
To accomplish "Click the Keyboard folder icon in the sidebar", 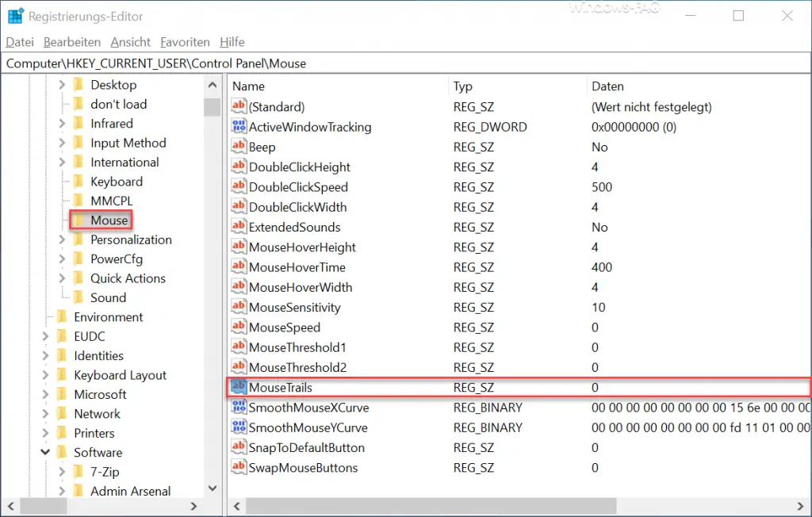I will point(79,181).
